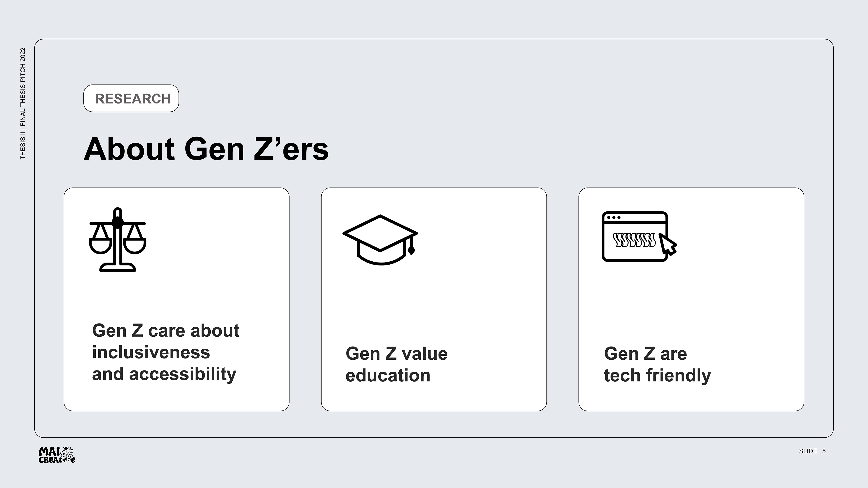This screenshot has width=868, height=488.
Task: Click the text Gen Z value education
Action: (397, 364)
